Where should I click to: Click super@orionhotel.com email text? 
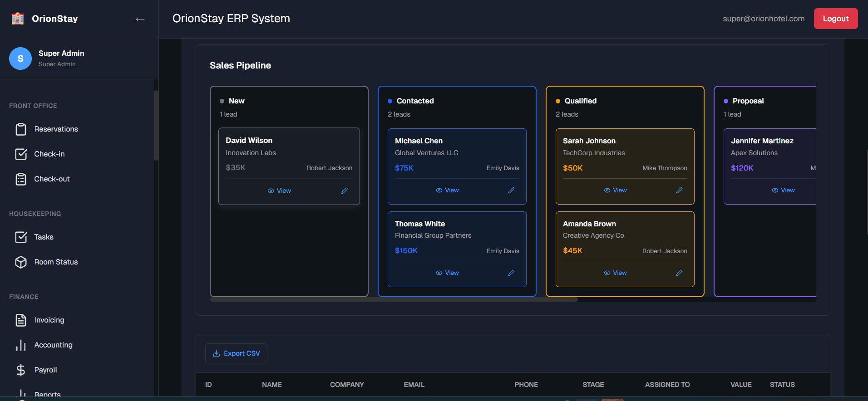coord(764,19)
